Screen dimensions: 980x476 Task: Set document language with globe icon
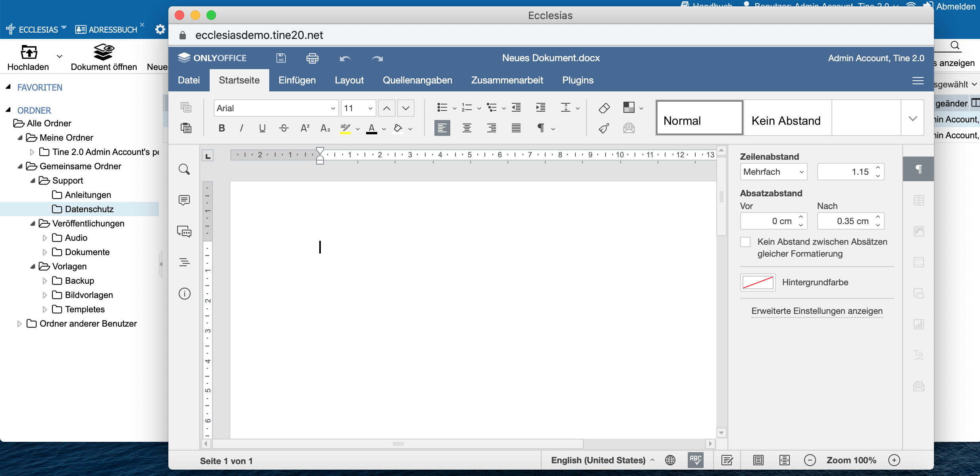click(670, 460)
